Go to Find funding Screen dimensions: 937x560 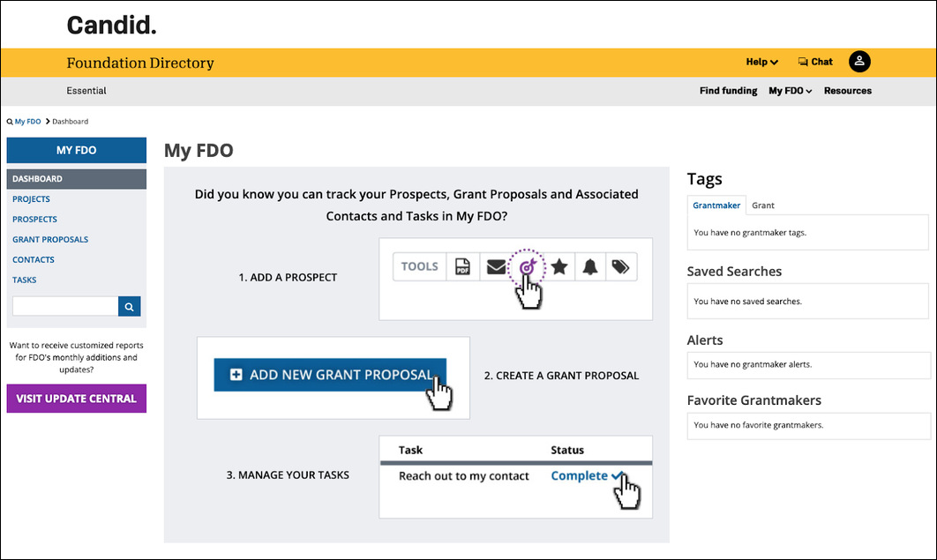coord(728,91)
